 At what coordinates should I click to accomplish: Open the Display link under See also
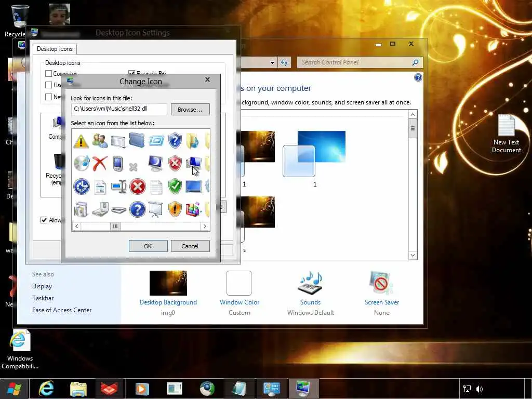coord(42,286)
